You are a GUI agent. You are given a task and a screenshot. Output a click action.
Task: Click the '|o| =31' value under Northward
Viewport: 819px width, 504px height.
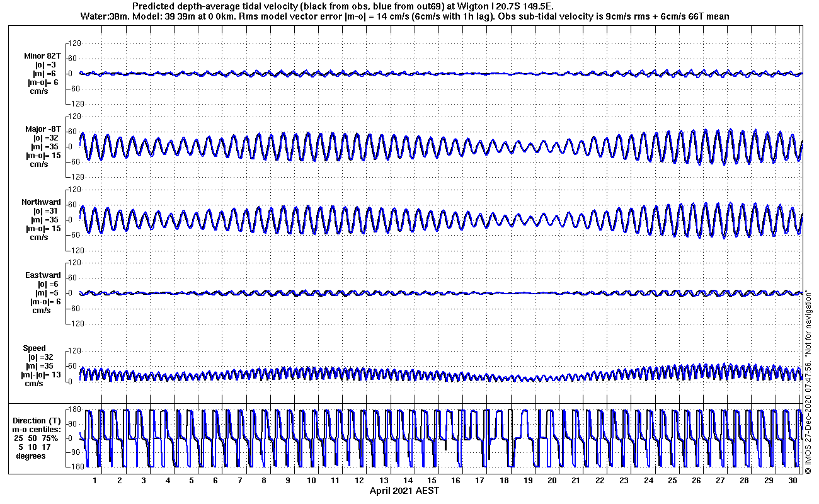point(46,211)
